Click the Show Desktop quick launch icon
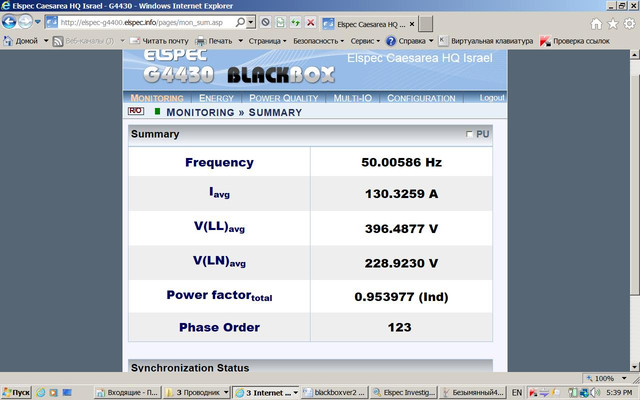 tap(67, 393)
